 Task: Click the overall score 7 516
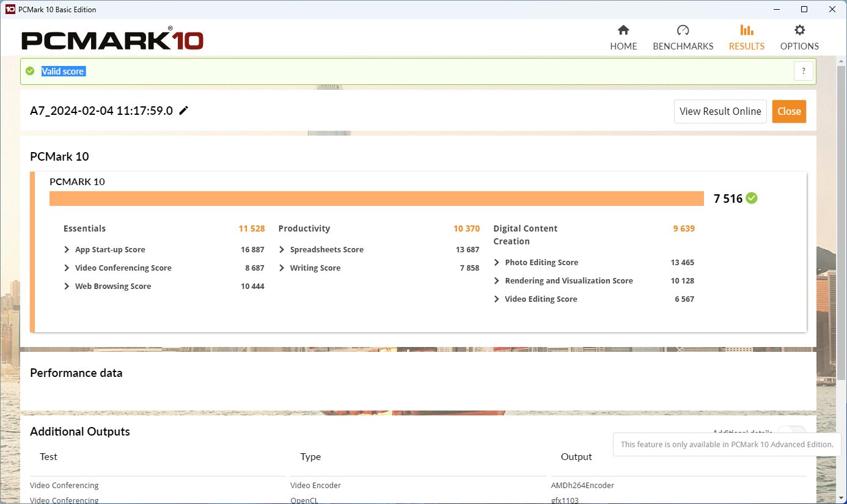[x=728, y=198]
